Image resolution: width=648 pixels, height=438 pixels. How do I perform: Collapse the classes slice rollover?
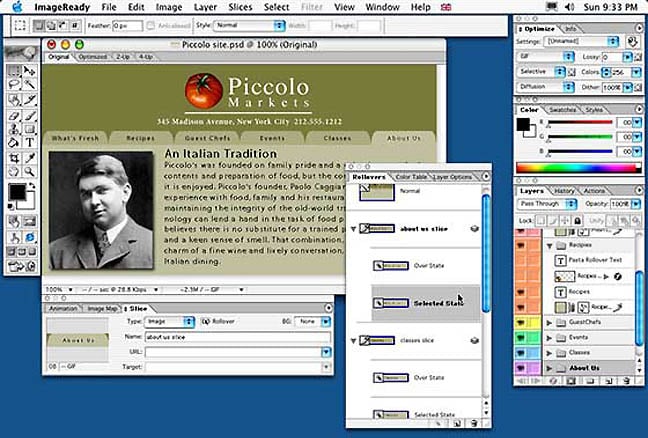tap(354, 341)
